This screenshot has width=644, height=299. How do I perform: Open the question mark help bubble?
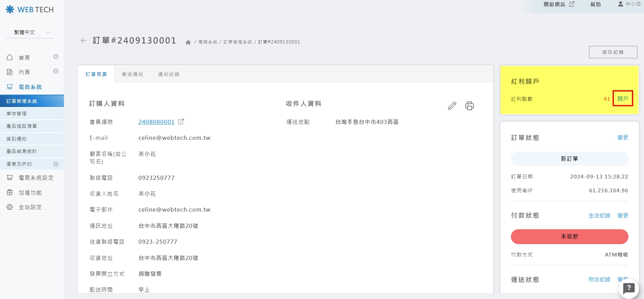pyautogui.click(x=628, y=288)
